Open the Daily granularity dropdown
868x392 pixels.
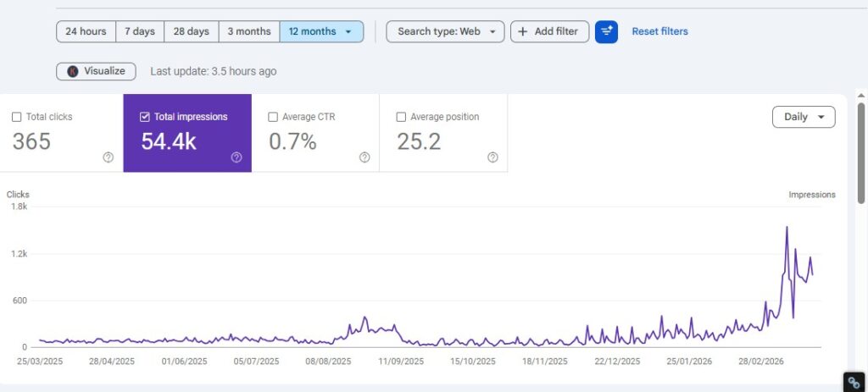coord(804,117)
